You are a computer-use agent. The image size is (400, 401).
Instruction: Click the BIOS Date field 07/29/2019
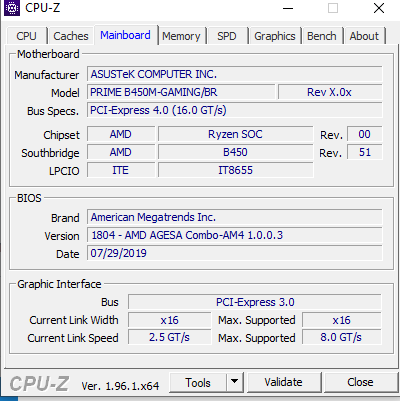235,253
